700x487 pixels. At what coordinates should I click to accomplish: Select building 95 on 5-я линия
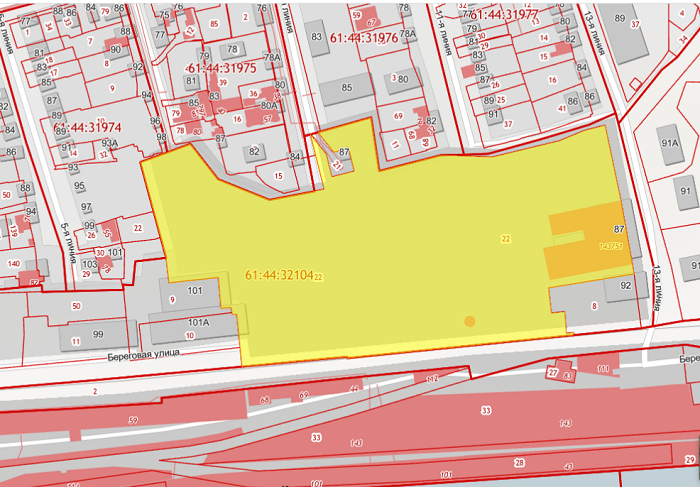click(x=79, y=186)
